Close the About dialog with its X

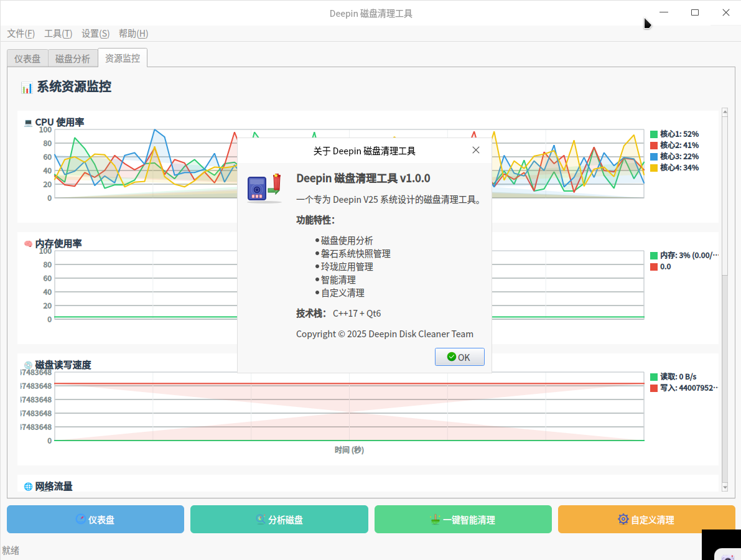pyautogui.click(x=476, y=150)
